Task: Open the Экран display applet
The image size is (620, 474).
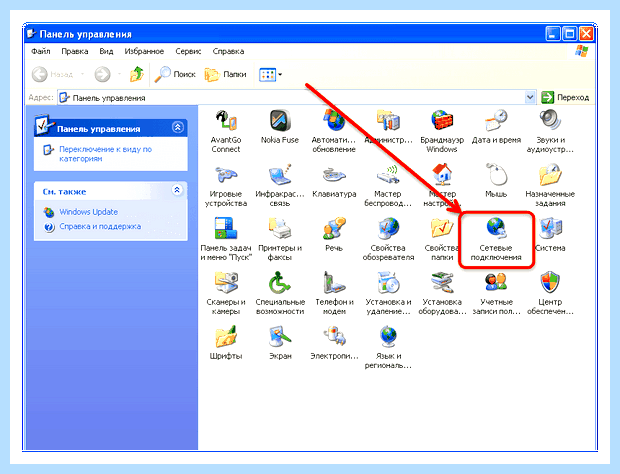Action: (x=280, y=343)
